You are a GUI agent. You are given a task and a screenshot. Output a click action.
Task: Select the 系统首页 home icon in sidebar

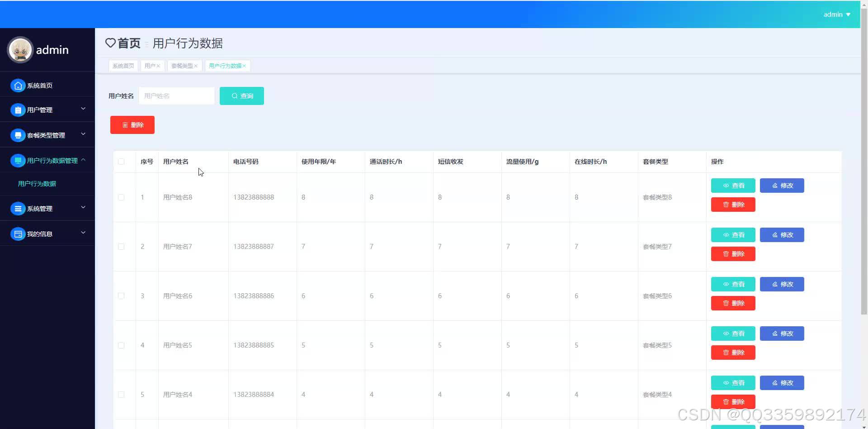point(18,85)
